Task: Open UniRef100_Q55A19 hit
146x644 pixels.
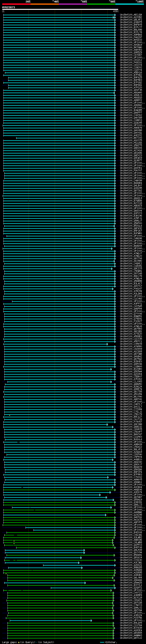Action: click(x=131, y=499)
